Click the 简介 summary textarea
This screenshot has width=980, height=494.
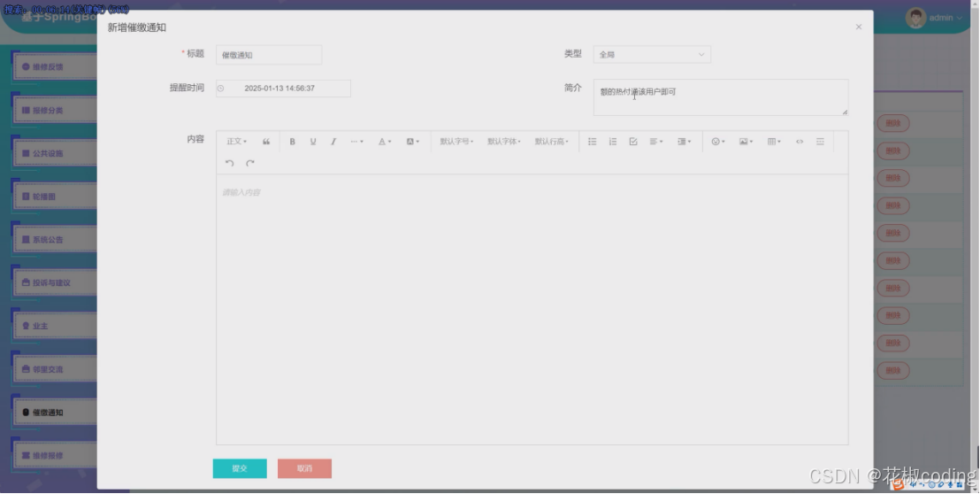(x=721, y=96)
